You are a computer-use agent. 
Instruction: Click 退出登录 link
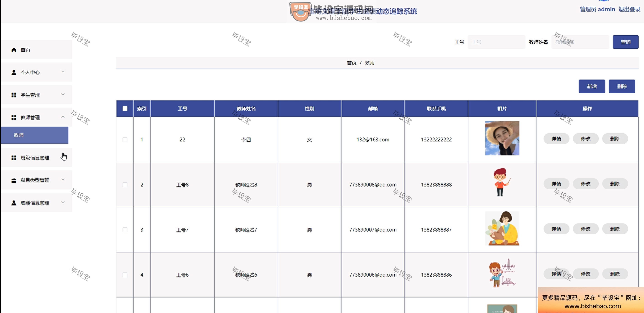click(x=629, y=9)
